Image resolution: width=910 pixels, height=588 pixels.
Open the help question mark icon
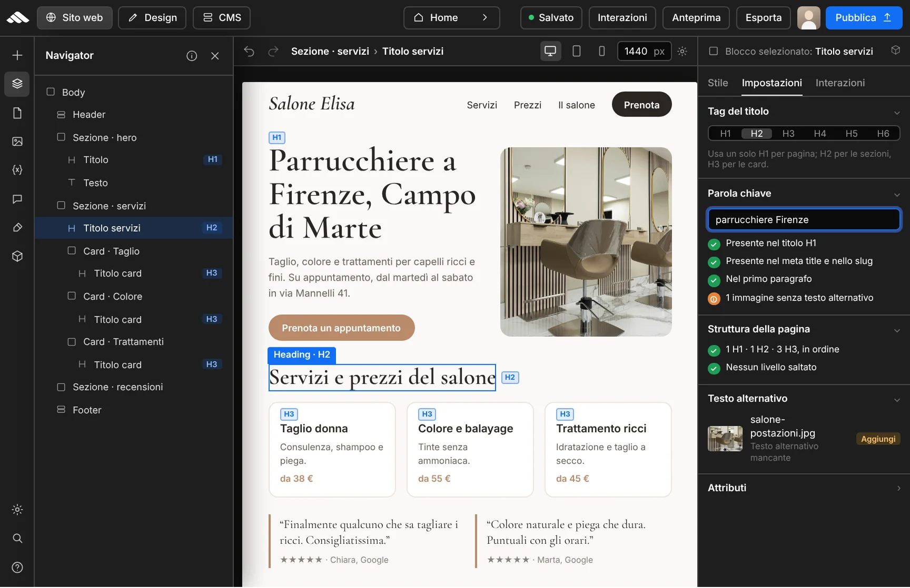[x=17, y=567]
